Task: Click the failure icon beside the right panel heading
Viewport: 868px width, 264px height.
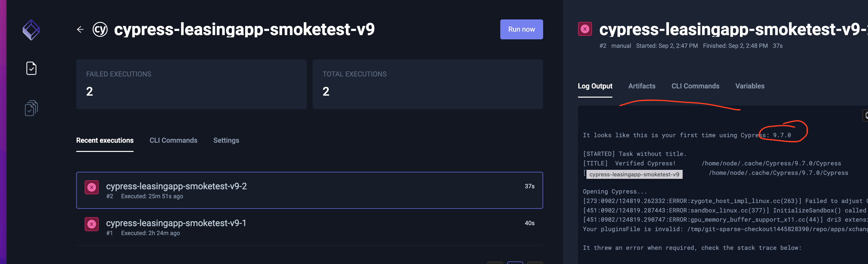Action: [x=585, y=29]
